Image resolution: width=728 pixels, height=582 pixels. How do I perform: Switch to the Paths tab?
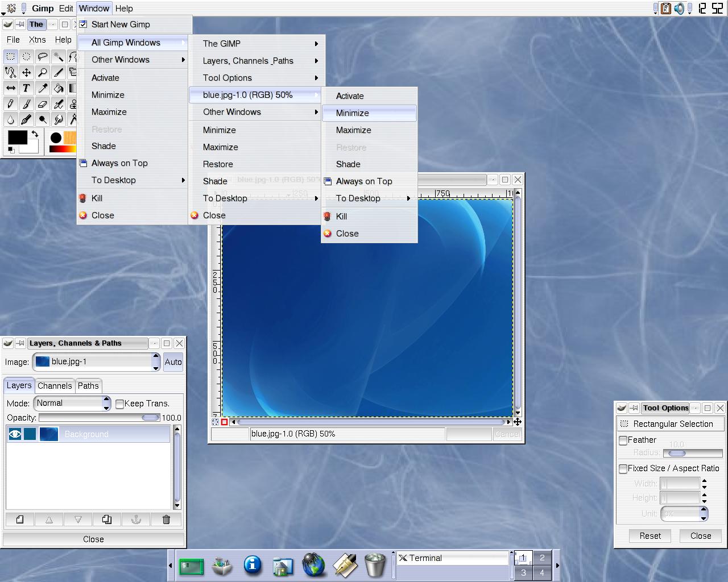(88, 386)
